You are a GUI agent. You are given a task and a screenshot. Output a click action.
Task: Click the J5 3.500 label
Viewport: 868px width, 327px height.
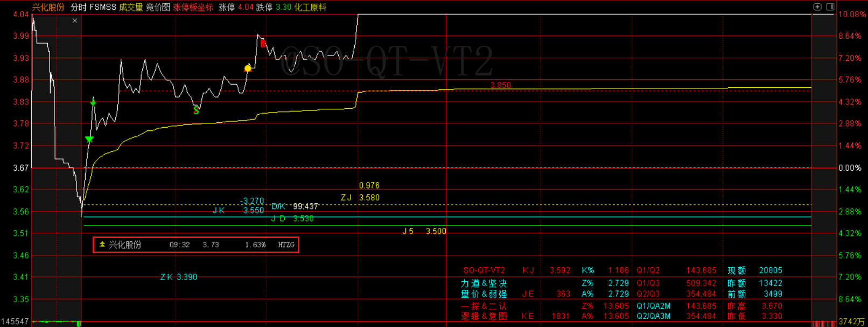(424, 231)
